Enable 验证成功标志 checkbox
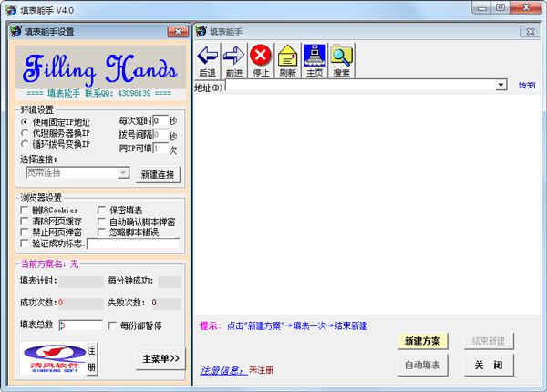Screen dimensions: 547x392 [x=25, y=243]
